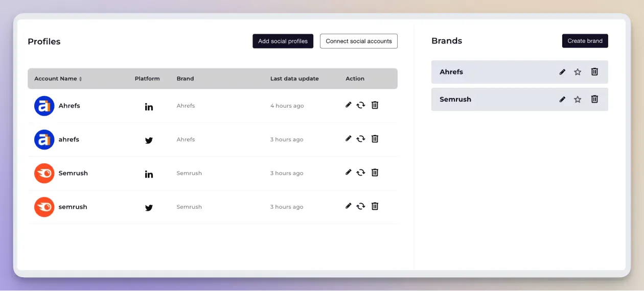The image size is (644, 291).
Task: Refresh data for Semrush LinkedIn profile
Action: [x=361, y=173]
